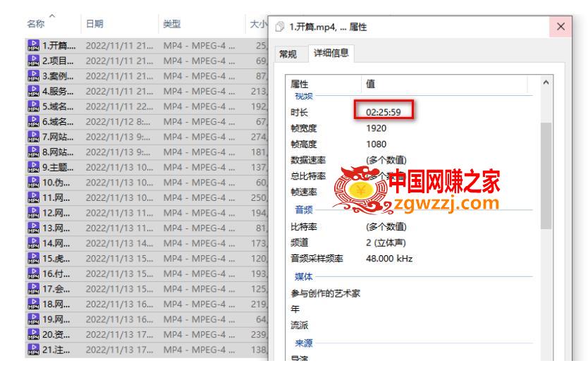This screenshot has height=375, width=588.
Task: Select the sample rate value 48.000 kHz
Action: (x=389, y=259)
